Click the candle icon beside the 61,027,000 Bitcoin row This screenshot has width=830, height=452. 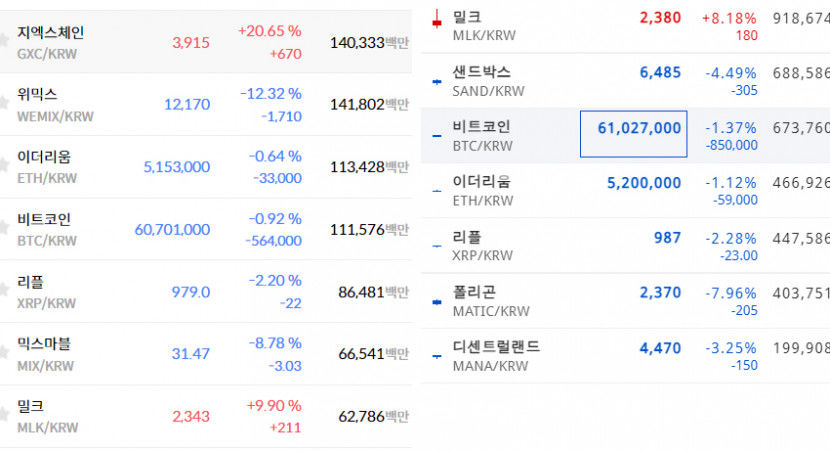click(436, 136)
